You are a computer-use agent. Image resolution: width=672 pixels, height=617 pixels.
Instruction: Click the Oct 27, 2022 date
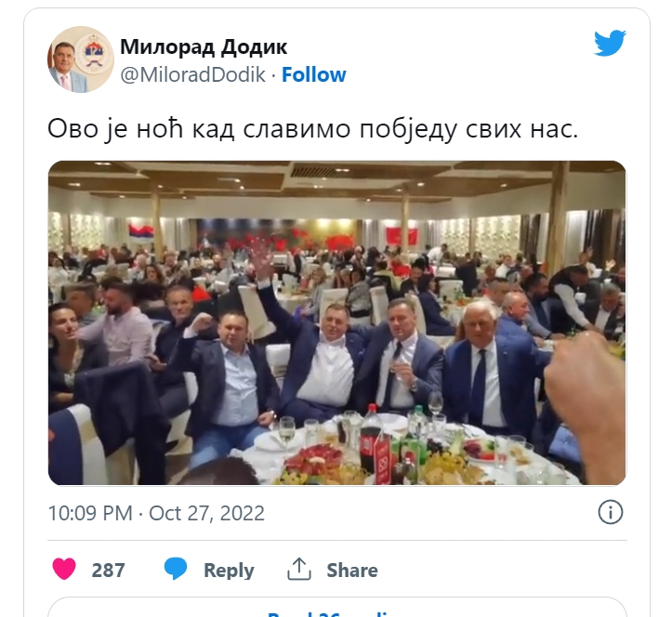coord(206,513)
